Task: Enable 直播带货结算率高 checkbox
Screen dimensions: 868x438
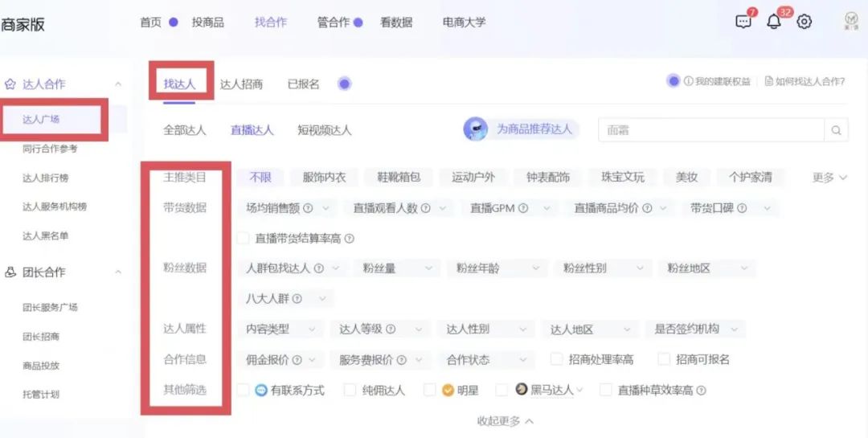Action: [243, 238]
